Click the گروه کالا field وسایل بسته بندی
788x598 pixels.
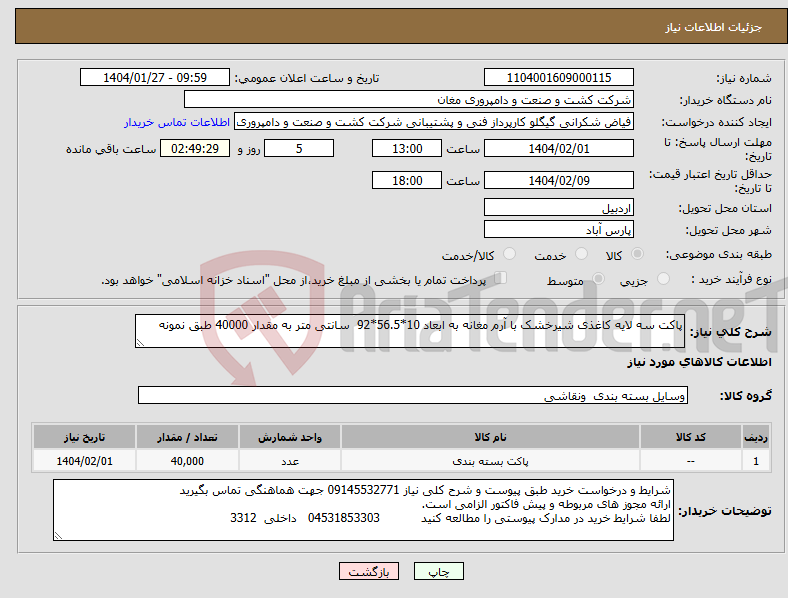pyautogui.click(x=413, y=395)
